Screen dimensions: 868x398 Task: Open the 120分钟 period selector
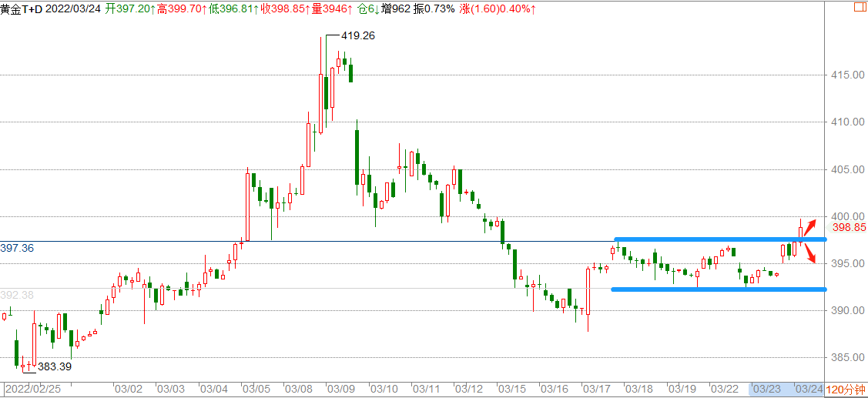coord(846,390)
